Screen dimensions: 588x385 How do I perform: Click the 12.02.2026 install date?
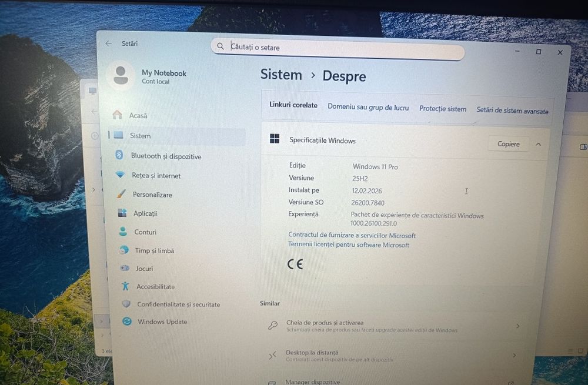tap(367, 191)
